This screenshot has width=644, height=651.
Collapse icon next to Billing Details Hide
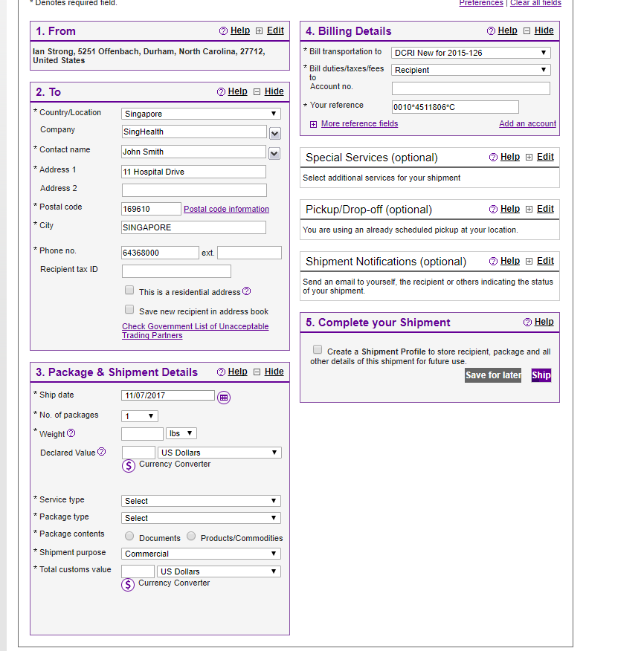pyautogui.click(x=527, y=30)
